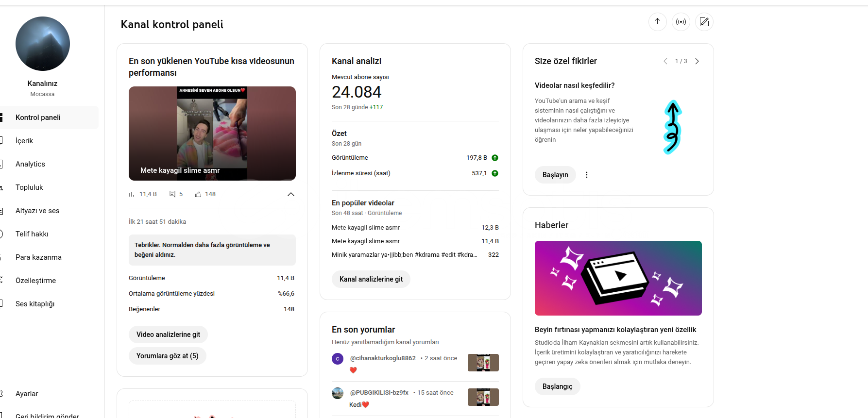Collapse the short video performance details chevron
The image size is (868, 418).
click(x=291, y=194)
